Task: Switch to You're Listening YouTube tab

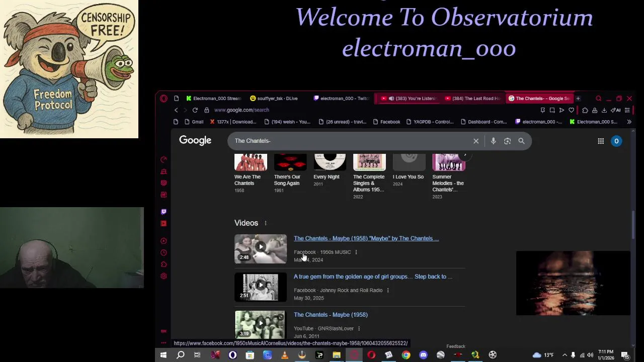Action: pyautogui.click(x=409, y=99)
